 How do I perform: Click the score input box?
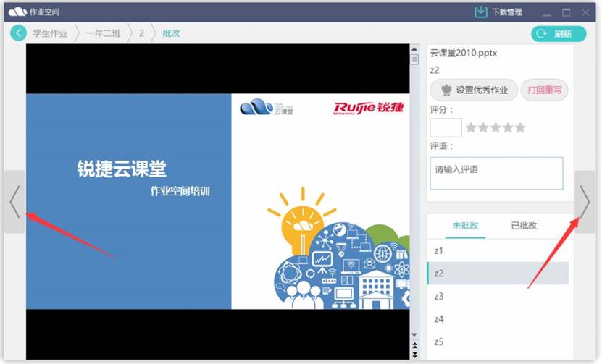446,128
